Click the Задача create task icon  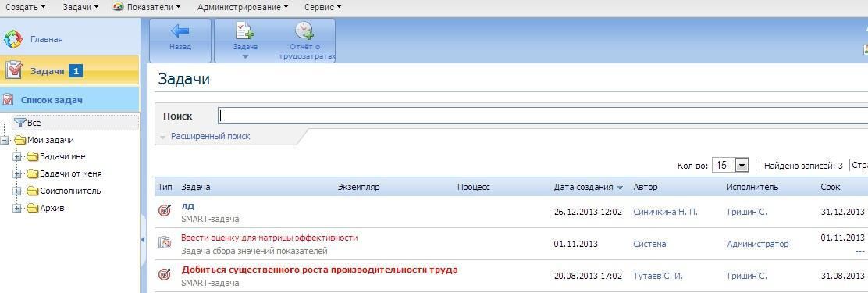point(245,31)
